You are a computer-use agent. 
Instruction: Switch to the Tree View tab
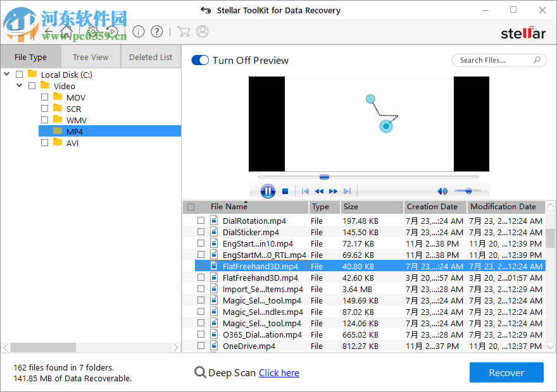point(91,56)
